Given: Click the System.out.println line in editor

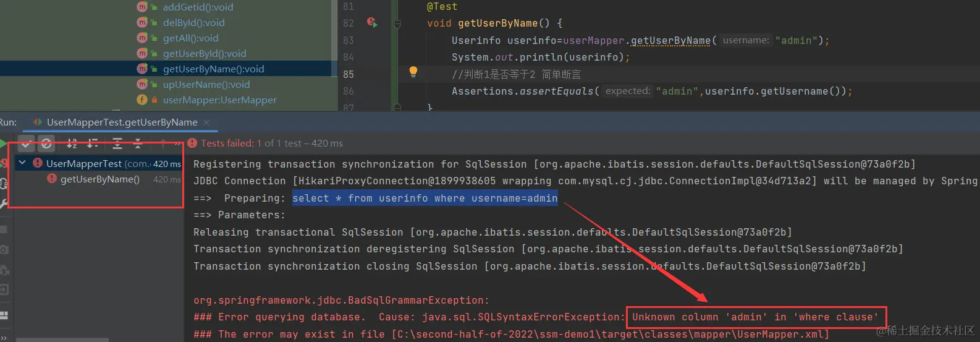Looking at the screenshot, I should click(x=541, y=57).
